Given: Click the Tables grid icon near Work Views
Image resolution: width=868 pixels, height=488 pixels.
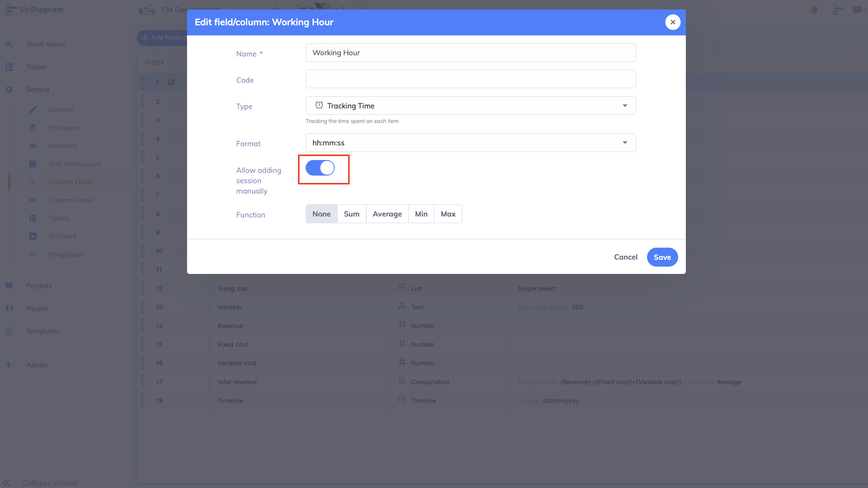Looking at the screenshot, I should (x=9, y=67).
